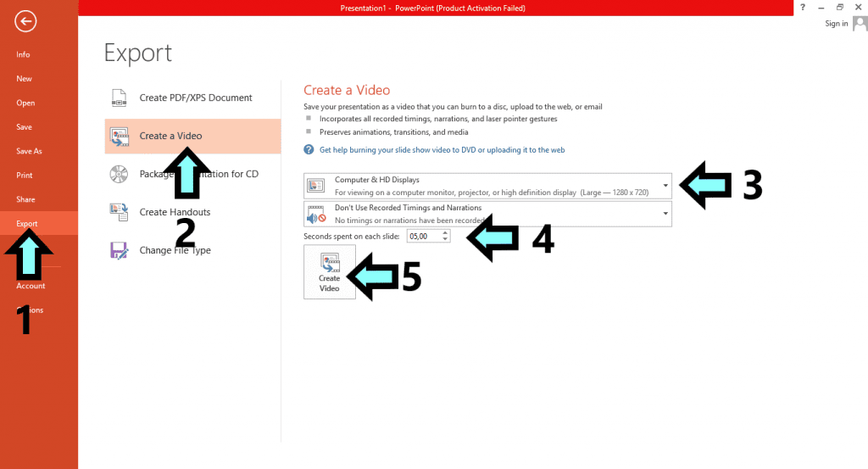Click the Change File Type floppy icon
This screenshot has width=868, height=469.
(119, 250)
